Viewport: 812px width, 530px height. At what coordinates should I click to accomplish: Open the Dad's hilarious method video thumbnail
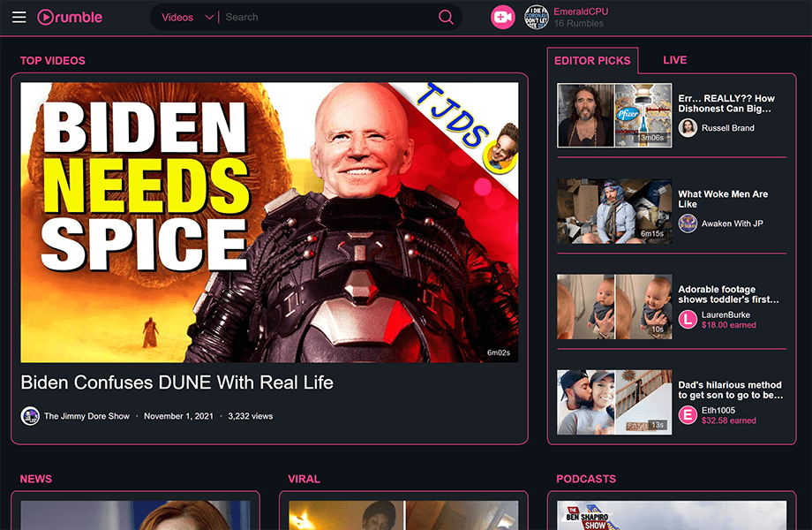[614, 402]
